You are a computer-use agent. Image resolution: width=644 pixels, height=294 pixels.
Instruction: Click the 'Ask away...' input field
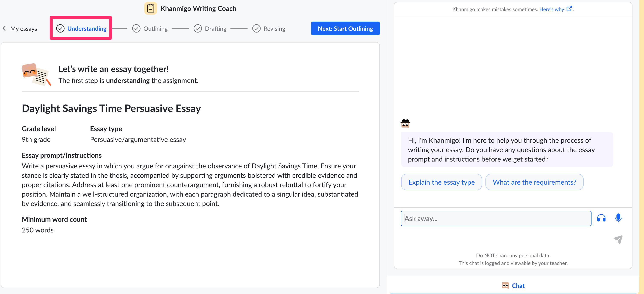pyautogui.click(x=494, y=218)
